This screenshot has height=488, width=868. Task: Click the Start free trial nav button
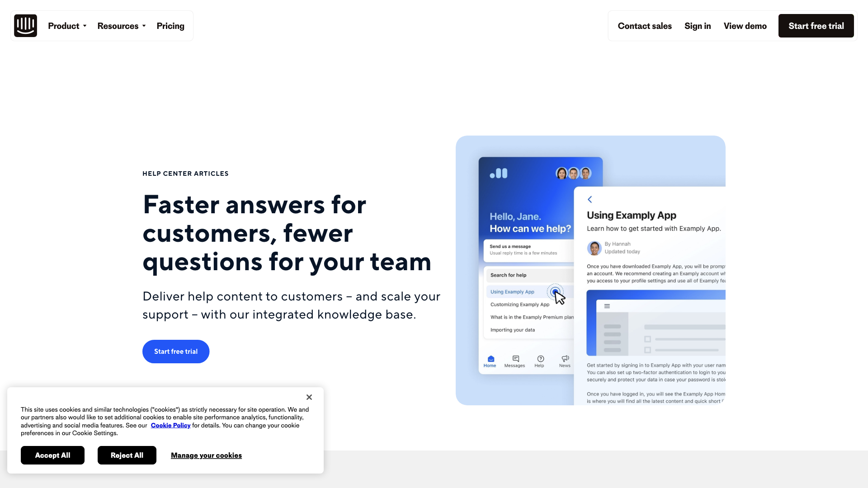(x=816, y=26)
